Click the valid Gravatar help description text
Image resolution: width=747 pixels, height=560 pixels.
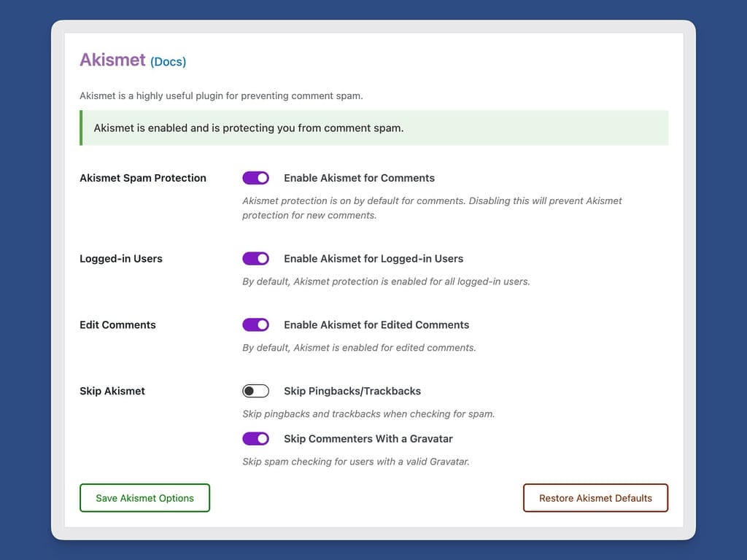point(355,462)
